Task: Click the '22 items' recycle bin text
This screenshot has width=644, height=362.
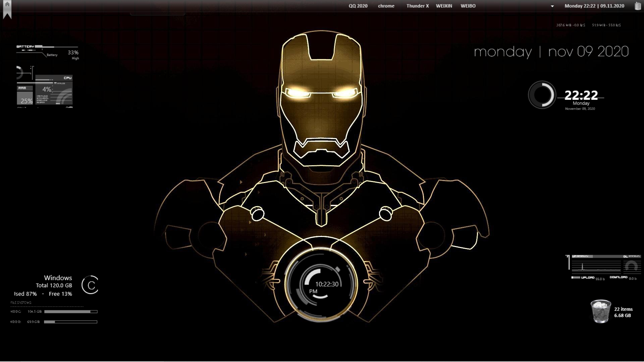Action: [624, 309]
